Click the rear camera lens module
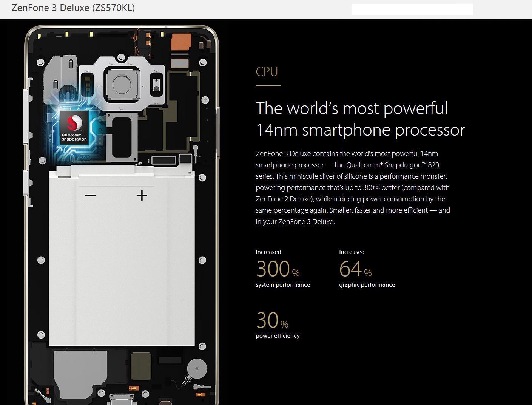This screenshot has width=532, height=405. click(x=122, y=83)
